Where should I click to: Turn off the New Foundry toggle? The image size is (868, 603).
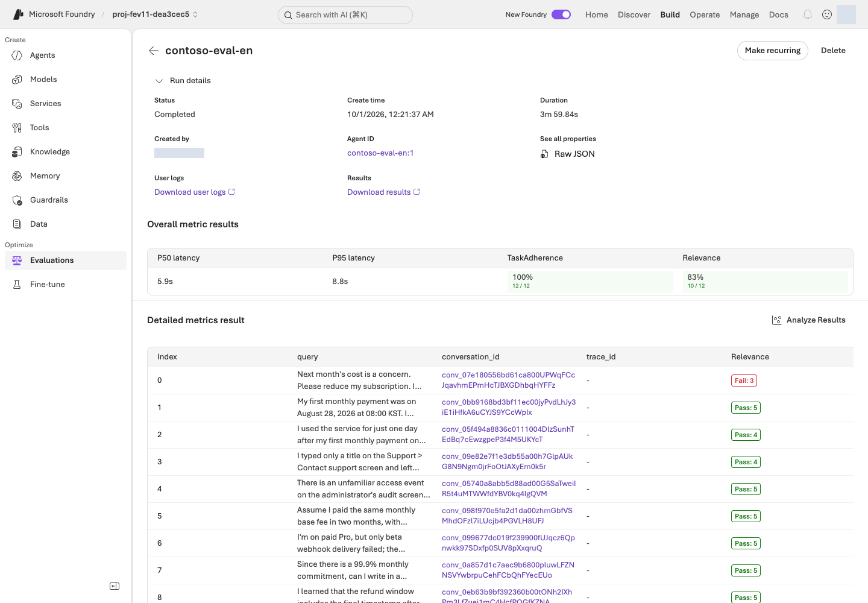tap(561, 14)
